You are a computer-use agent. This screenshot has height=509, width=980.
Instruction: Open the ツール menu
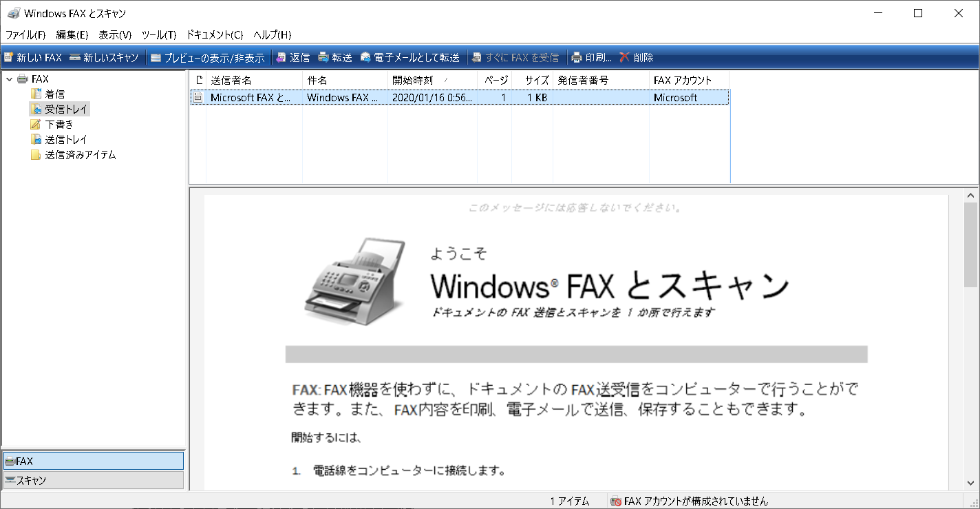click(160, 34)
